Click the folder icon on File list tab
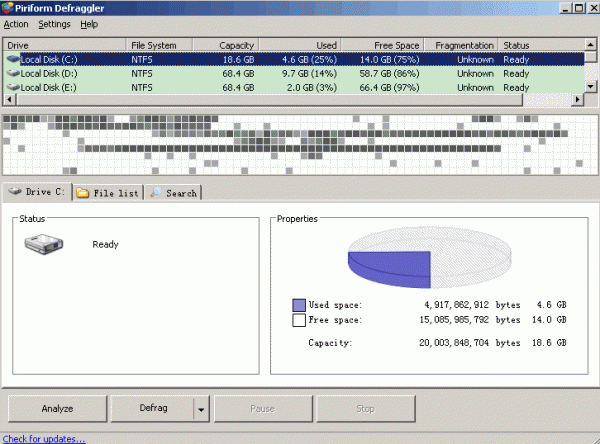This screenshot has width=600, height=444. (82, 193)
